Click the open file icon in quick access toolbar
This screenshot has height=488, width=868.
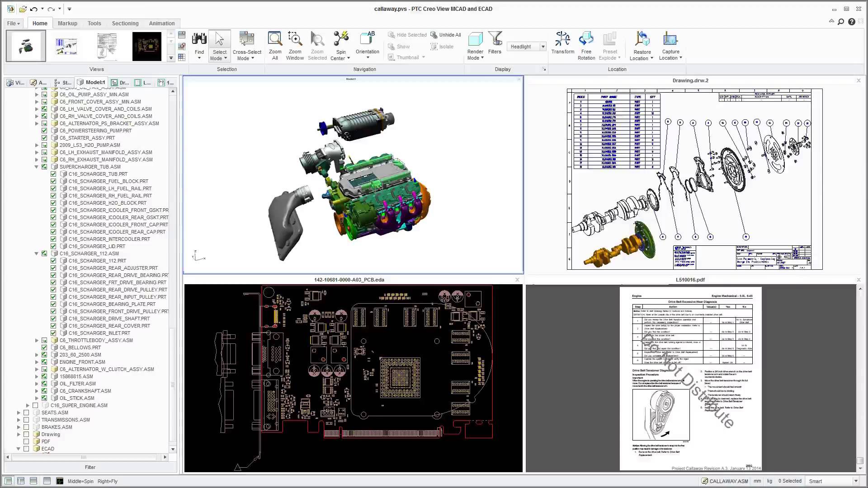click(23, 9)
